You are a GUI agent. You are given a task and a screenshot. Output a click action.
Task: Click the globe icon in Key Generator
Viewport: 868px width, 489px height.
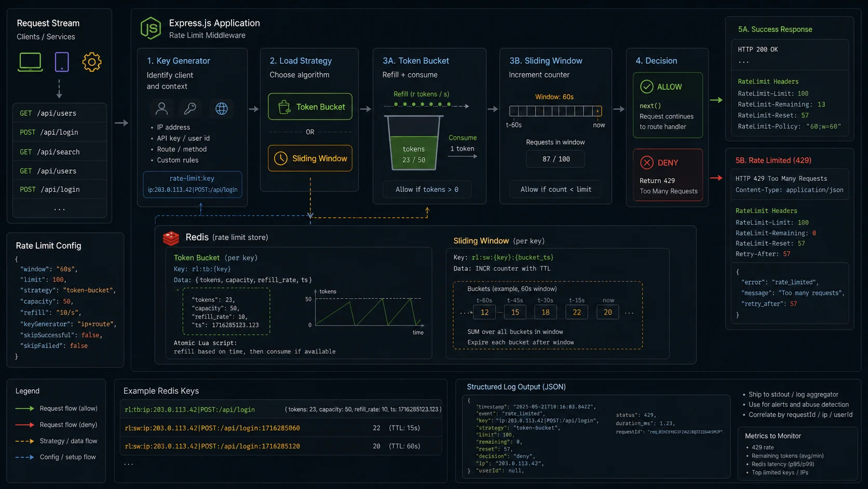click(x=222, y=108)
